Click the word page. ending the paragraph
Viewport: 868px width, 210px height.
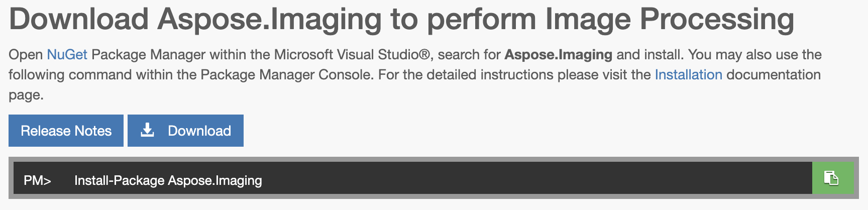26,95
